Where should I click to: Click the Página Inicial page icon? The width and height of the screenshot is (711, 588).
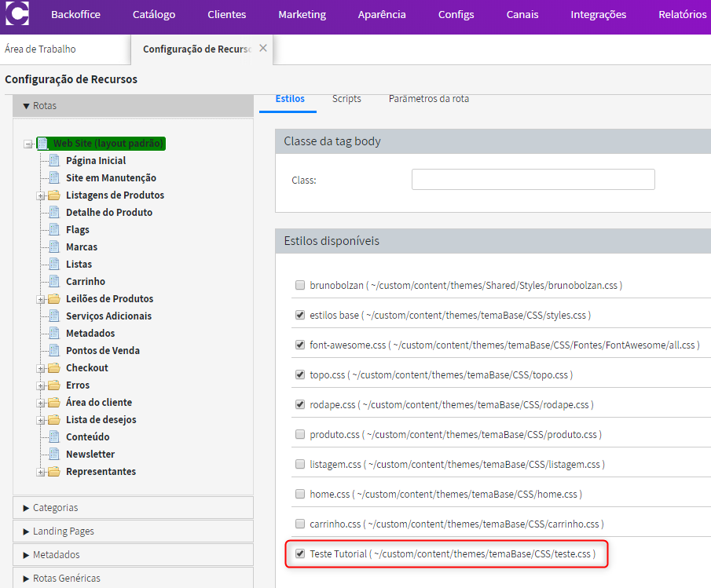[x=54, y=161]
